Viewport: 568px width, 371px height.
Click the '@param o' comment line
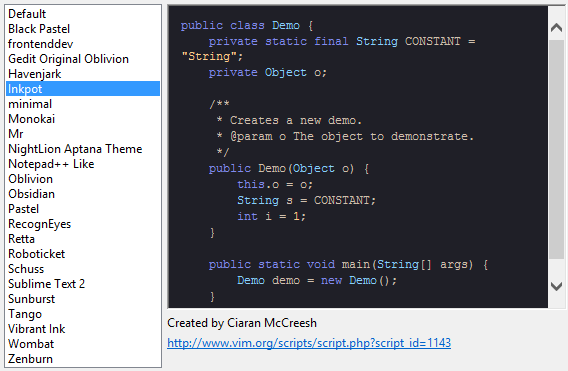pyautogui.click(x=345, y=137)
